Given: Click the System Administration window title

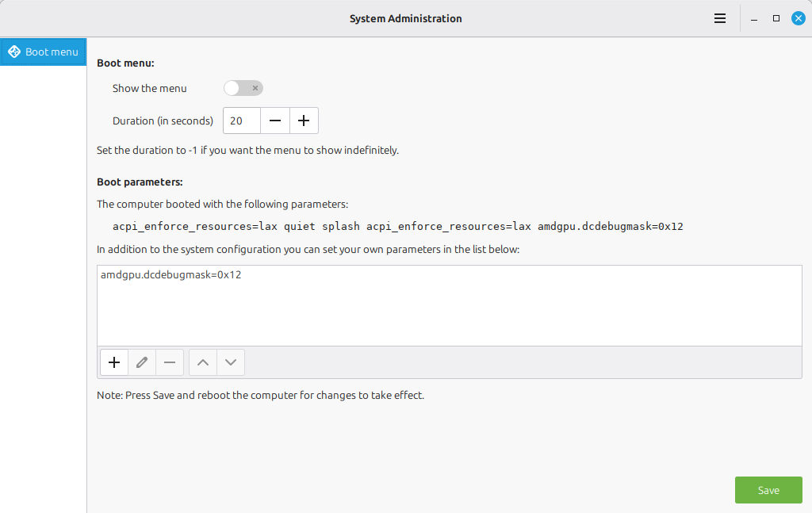Looking at the screenshot, I should 405,18.
